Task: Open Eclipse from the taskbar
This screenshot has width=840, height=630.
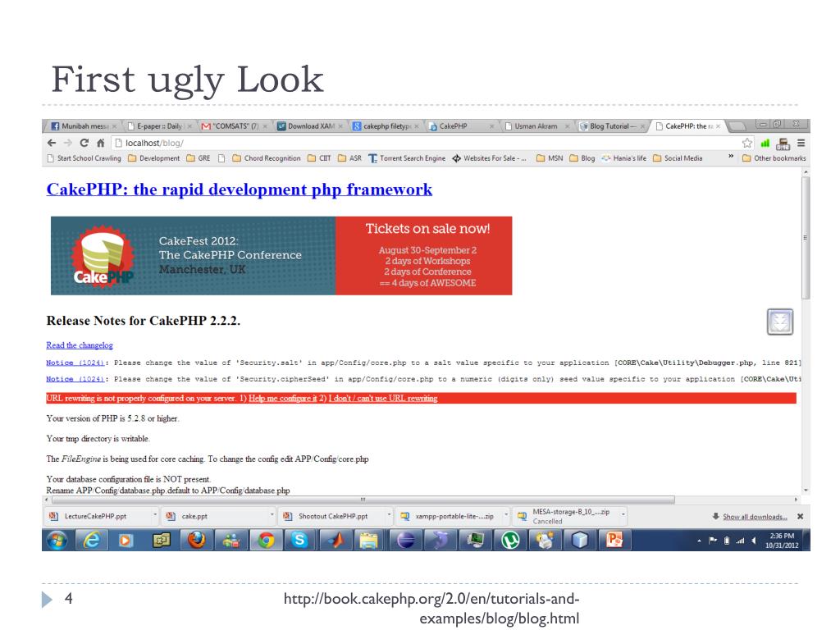Action: [405, 541]
